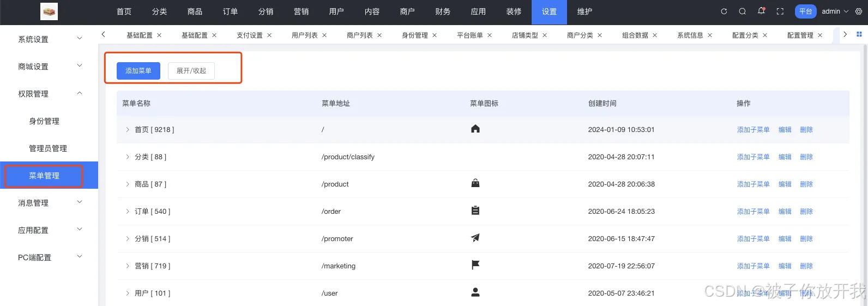Viewport: 868px width, 306px height.
Task: Click 添加子菜单 for 分销 row
Action: coord(753,239)
